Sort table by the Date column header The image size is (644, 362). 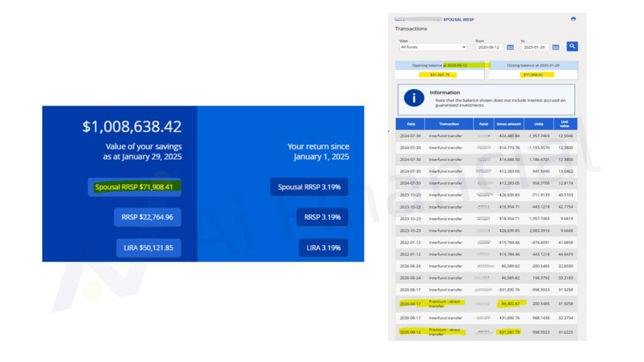click(x=410, y=124)
